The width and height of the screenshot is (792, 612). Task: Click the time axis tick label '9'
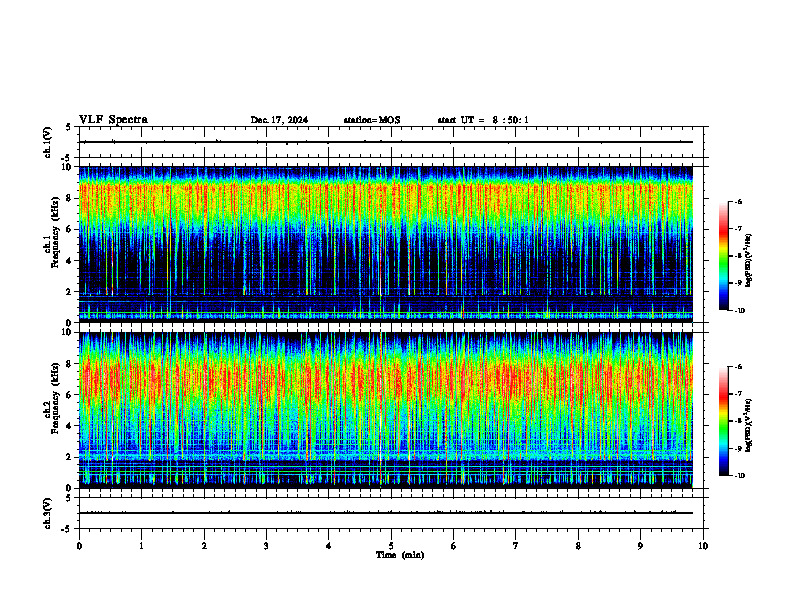pos(640,546)
